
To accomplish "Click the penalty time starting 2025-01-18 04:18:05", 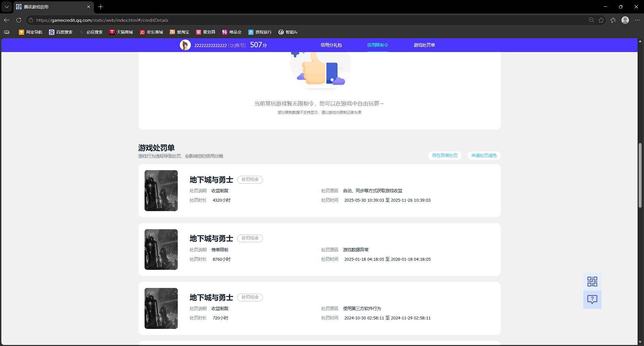I will [387, 259].
